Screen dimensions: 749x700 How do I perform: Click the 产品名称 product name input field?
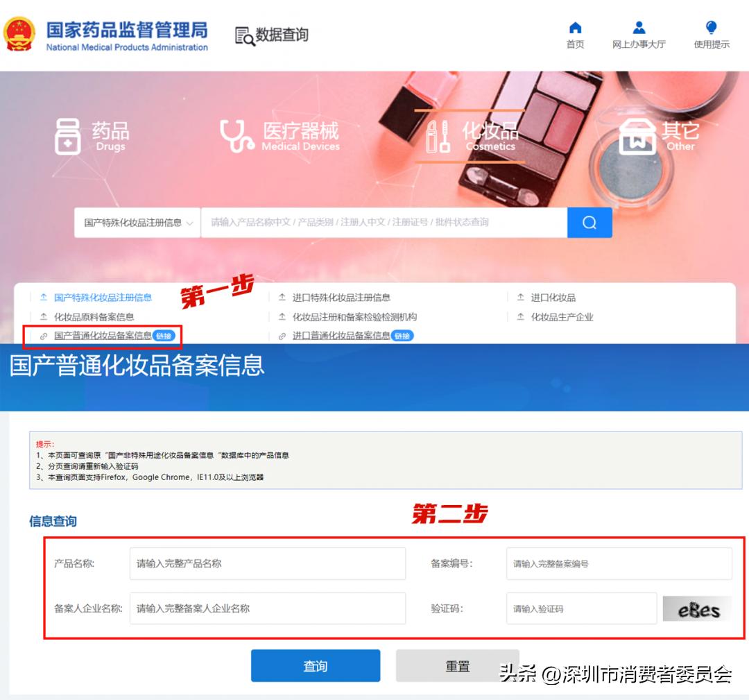(267, 563)
